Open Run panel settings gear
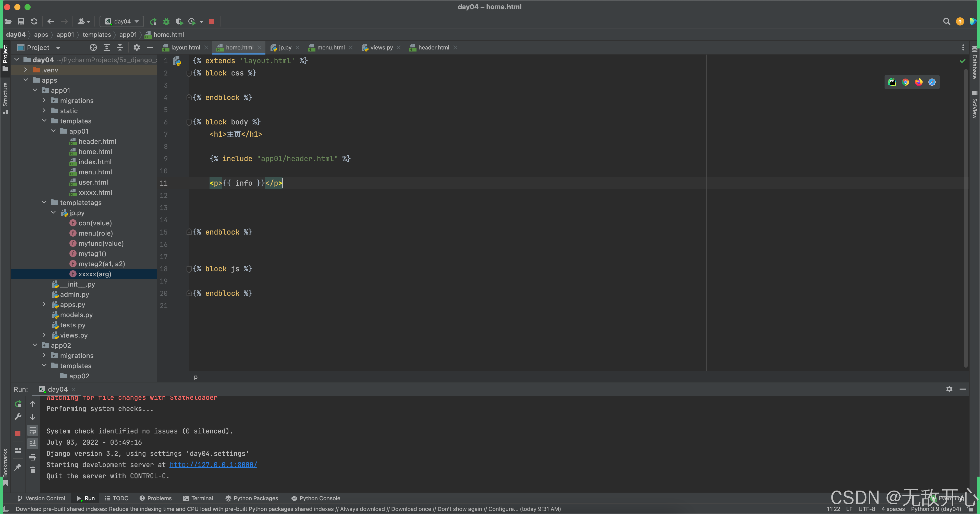The width and height of the screenshot is (980, 514). tap(949, 389)
